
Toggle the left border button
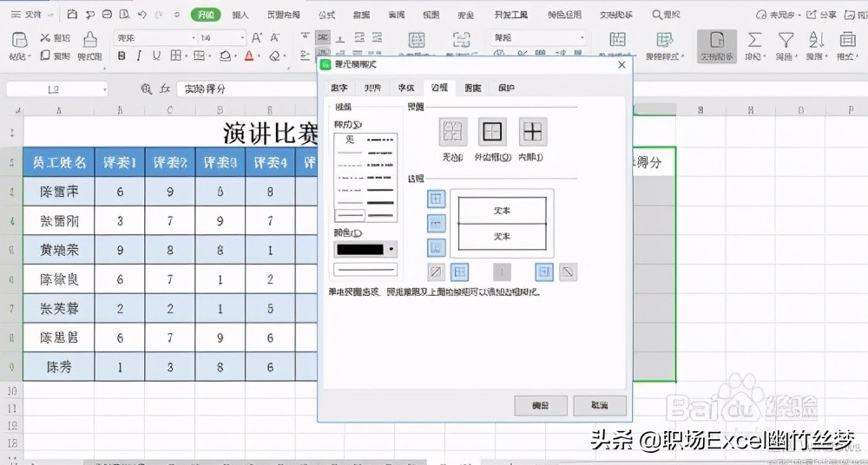tap(460, 272)
